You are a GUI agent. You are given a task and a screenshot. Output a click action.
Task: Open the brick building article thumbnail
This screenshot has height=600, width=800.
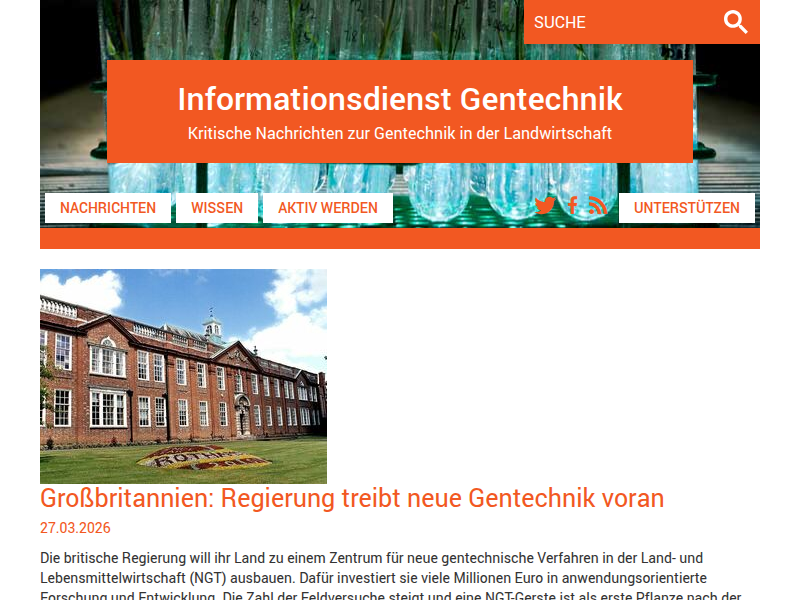pos(183,376)
